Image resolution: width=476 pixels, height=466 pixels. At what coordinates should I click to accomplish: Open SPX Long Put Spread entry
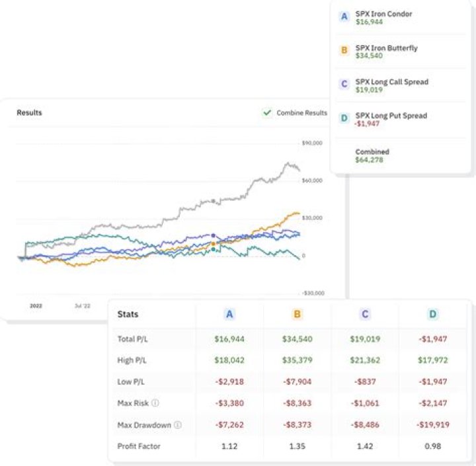click(x=391, y=116)
